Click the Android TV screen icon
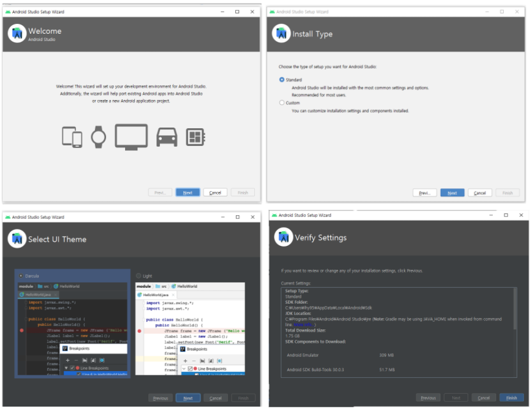The width and height of the screenshot is (532, 414). point(131,137)
